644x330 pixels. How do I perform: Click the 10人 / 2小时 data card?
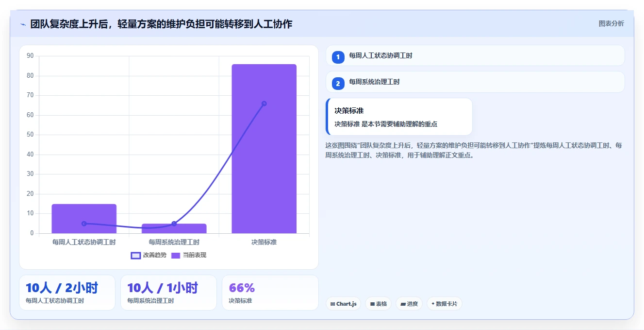(x=67, y=293)
